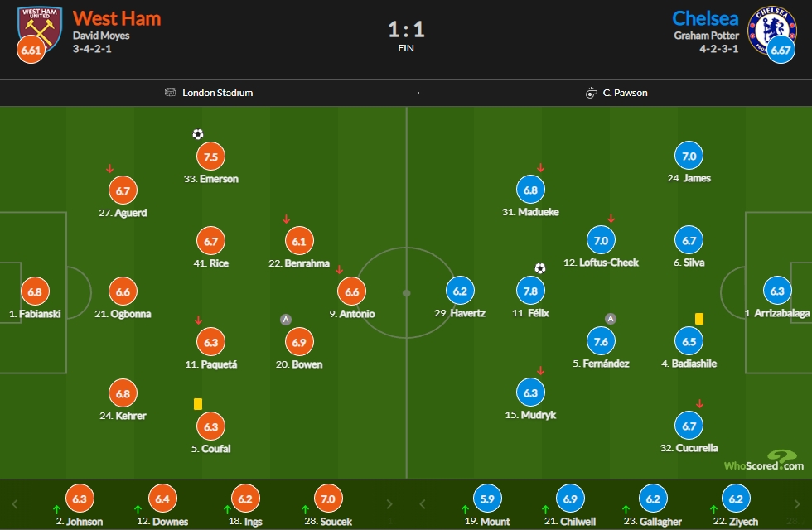The width and height of the screenshot is (812, 530).
Task: Expand Chelsea substitutes with right chevron
Action: [x=797, y=504]
